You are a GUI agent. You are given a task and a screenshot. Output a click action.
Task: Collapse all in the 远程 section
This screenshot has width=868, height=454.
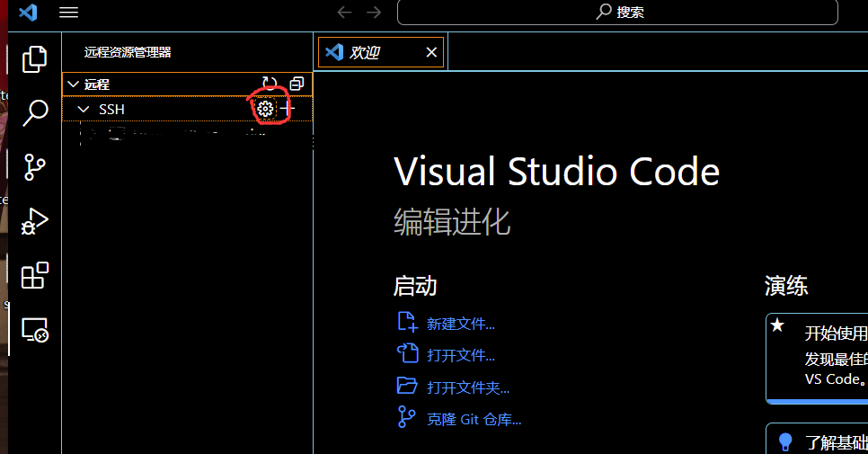pyautogui.click(x=297, y=84)
